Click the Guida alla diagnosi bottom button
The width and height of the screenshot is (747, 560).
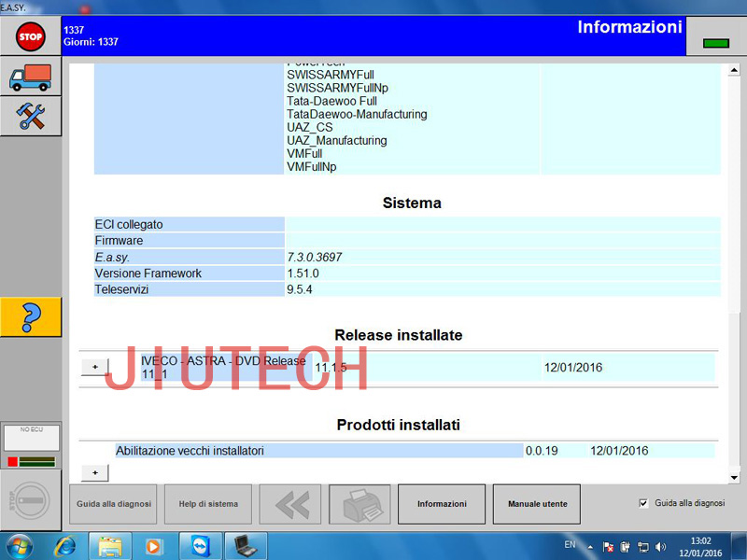[x=113, y=504]
